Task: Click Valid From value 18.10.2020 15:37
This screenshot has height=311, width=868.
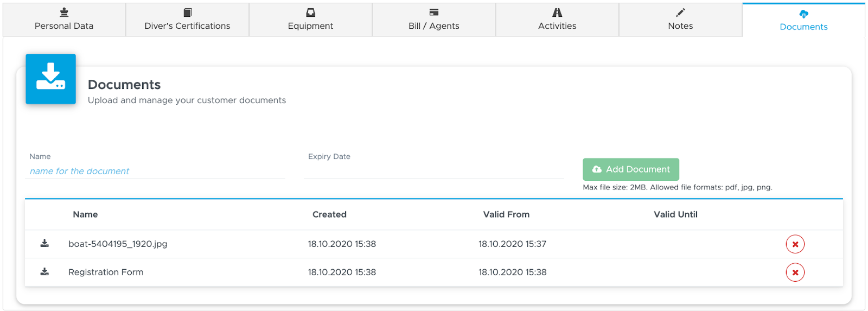Action: [x=512, y=244]
